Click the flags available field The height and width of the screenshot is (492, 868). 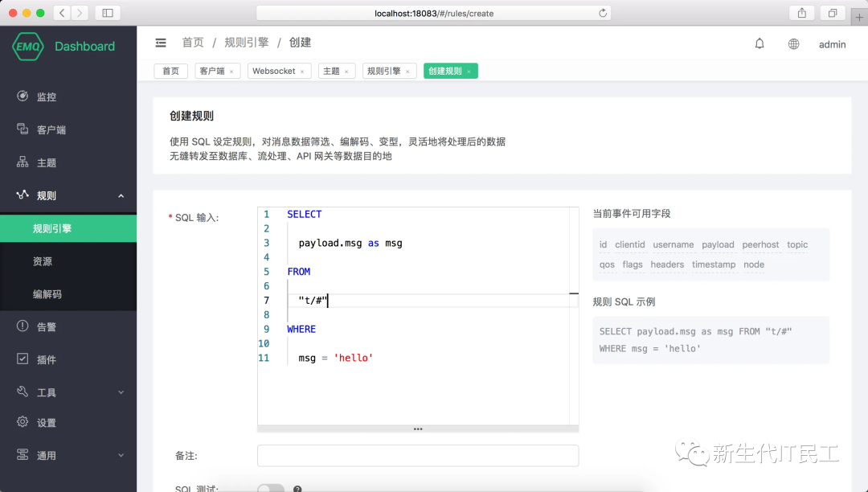633,264
